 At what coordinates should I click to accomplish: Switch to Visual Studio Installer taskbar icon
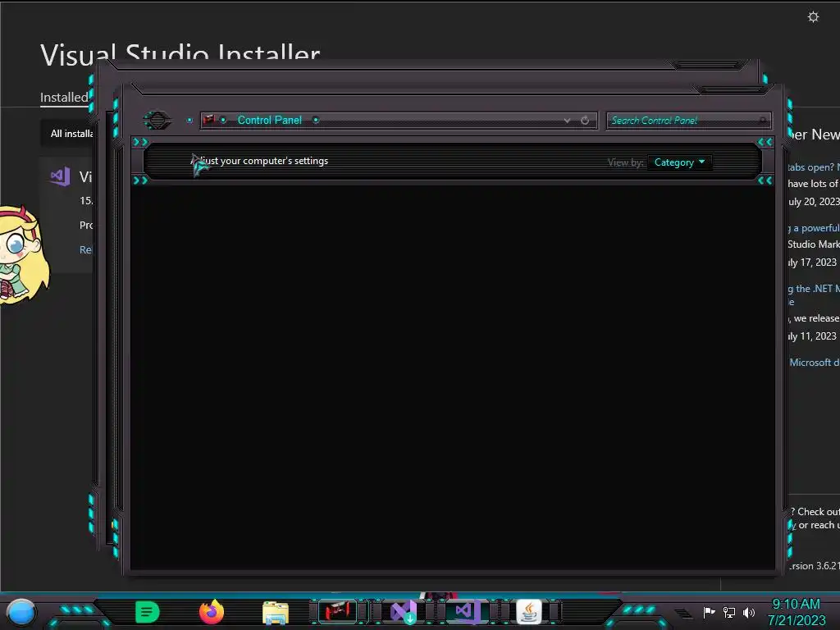pyautogui.click(x=403, y=612)
